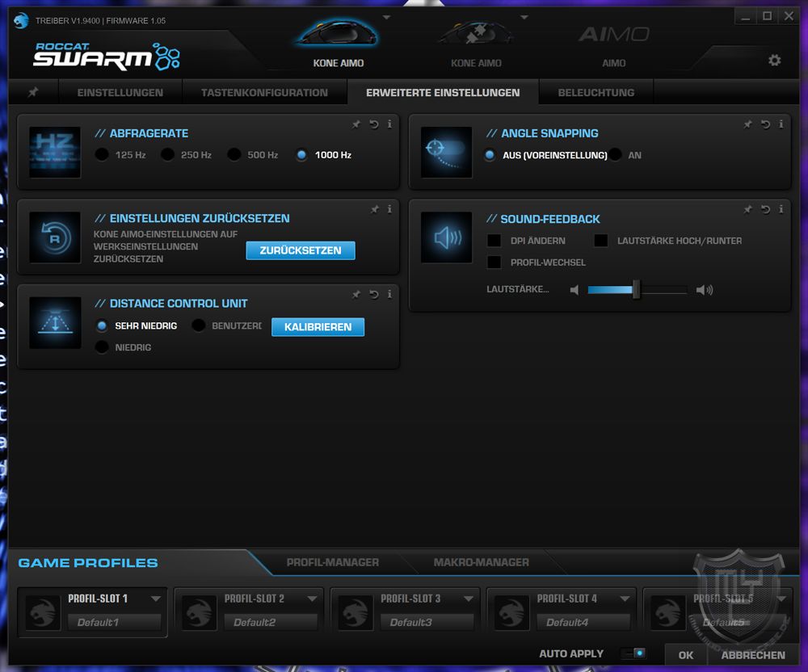Viewport: 808px width, 672px height.
Task: Pin the Einstellungen Zurücksetzen panel
Action: tap(375, 209)
